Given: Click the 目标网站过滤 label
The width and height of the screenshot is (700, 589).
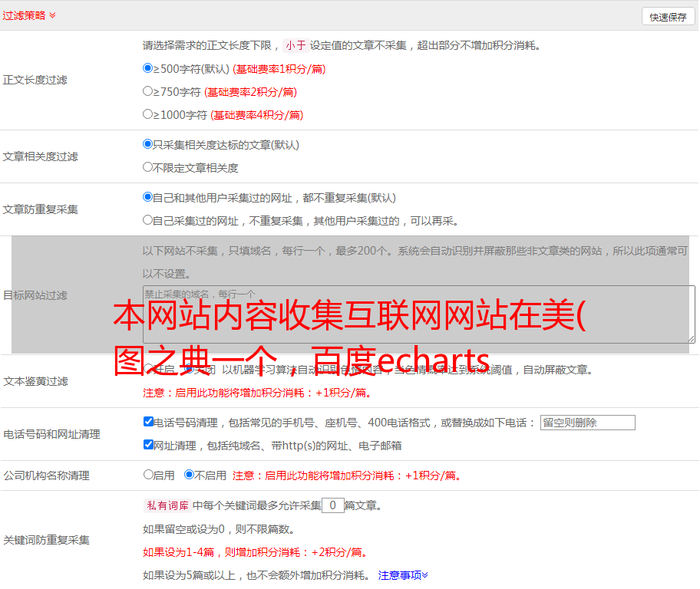Looking at the screenshot, I should (x=35, y=295).
